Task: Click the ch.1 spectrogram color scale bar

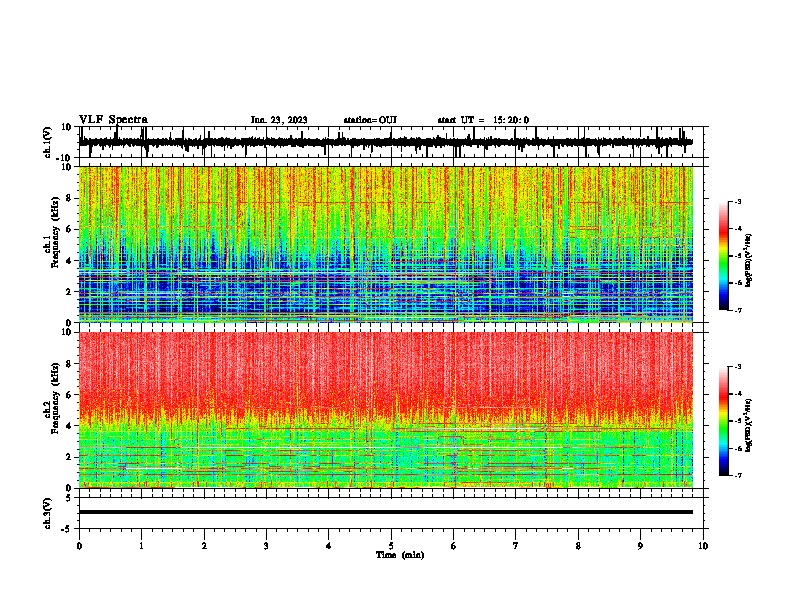Action: pyautogui.click(x=724, y=255)
